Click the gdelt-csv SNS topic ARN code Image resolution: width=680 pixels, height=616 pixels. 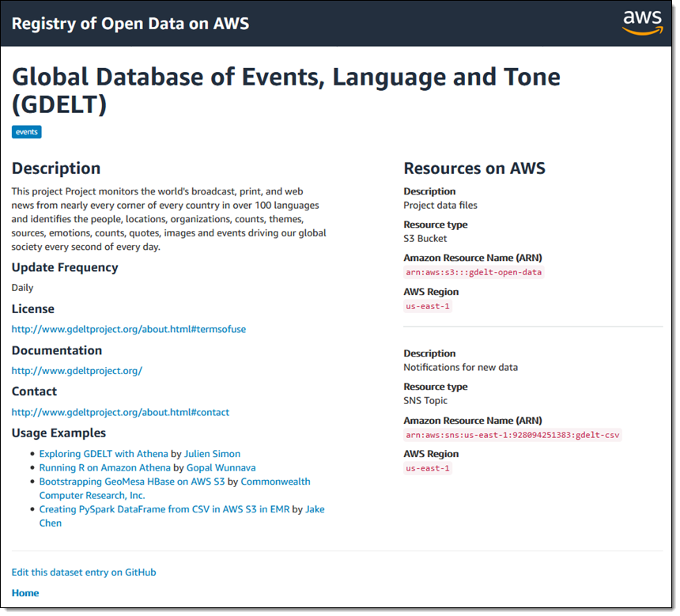click(512, 435)
